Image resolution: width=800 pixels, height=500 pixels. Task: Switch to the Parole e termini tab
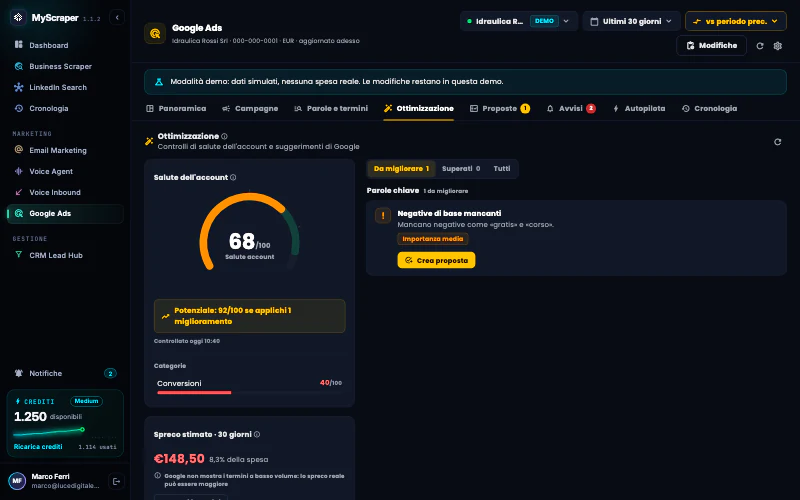click(331, 108)
